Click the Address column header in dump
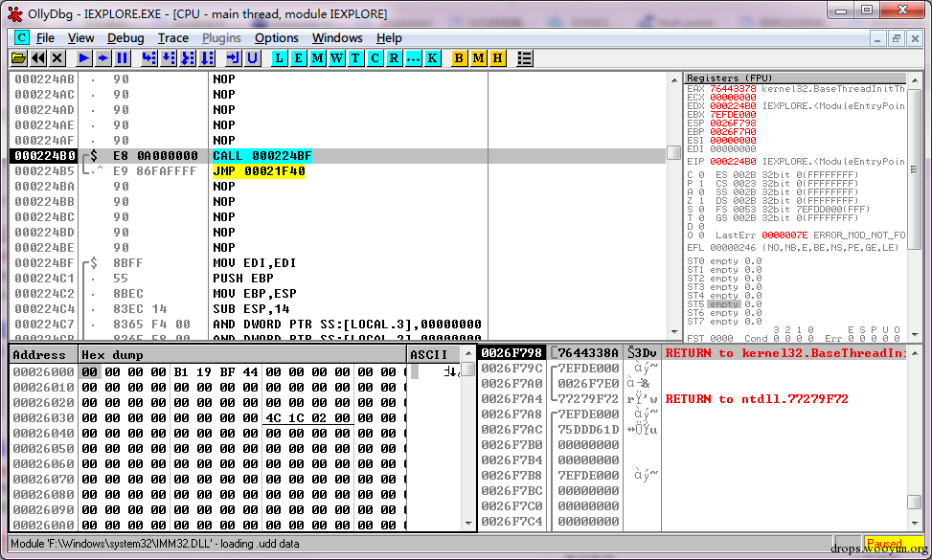 click(44, 354)
